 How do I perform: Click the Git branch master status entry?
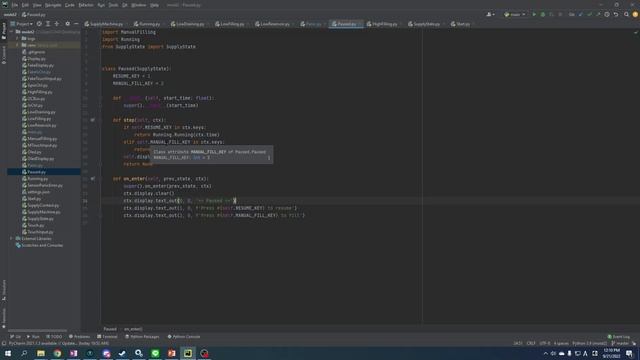pos(620,343)
